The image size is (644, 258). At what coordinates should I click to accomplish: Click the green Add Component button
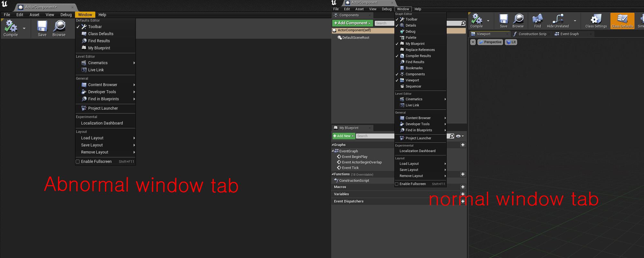352,23
